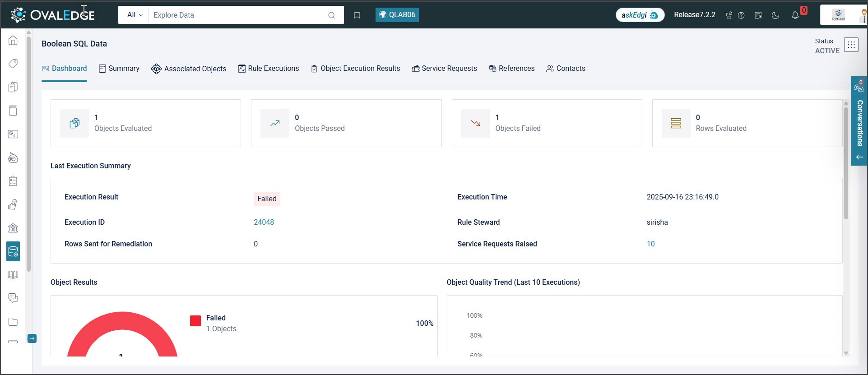
Task: Switch to the Rule Executions tab
Action: pyautogui.click(x=269, y=69)
